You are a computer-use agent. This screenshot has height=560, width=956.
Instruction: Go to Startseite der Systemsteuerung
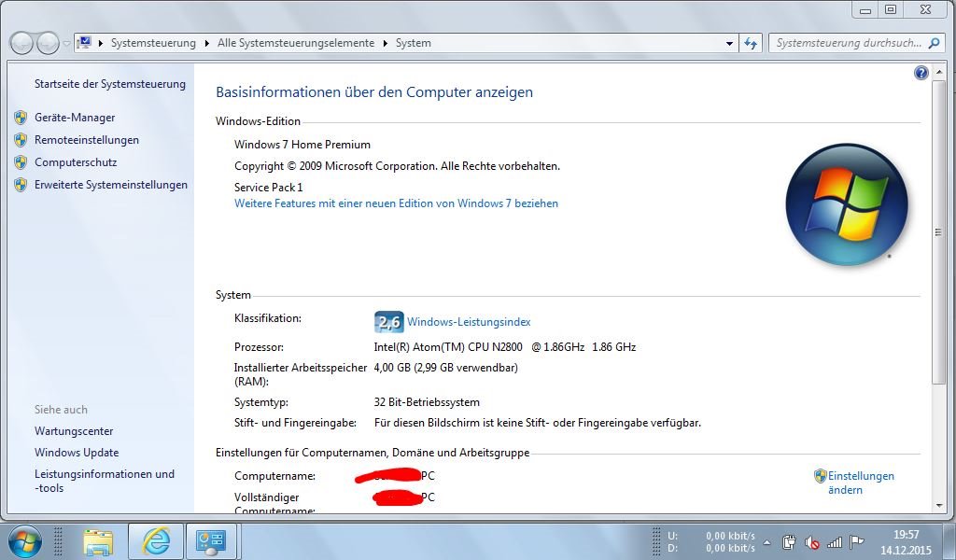(x=110, y=84)
